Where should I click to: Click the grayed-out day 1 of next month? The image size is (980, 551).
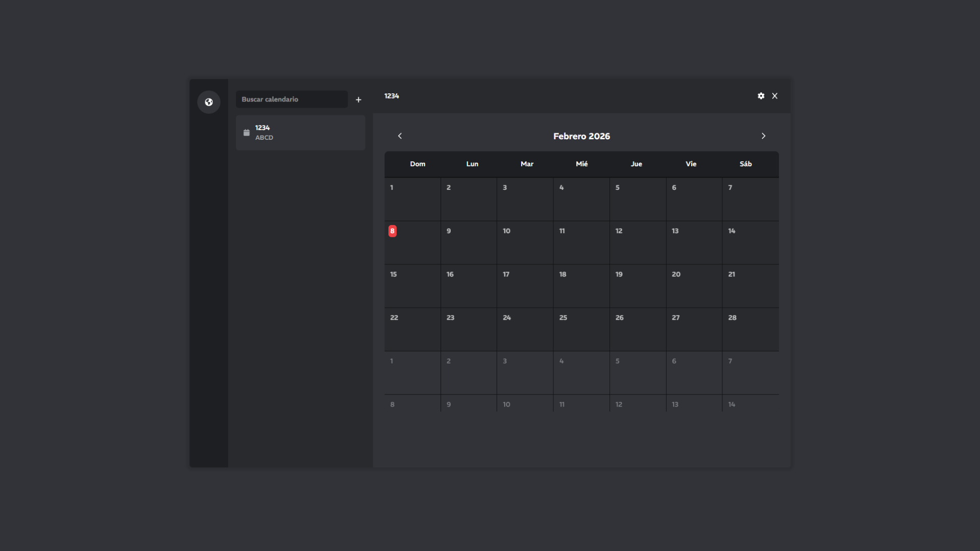[412, 373]
